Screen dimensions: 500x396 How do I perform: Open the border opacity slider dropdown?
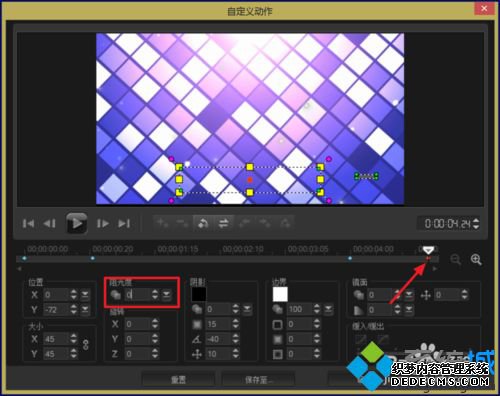pos(328,309)
